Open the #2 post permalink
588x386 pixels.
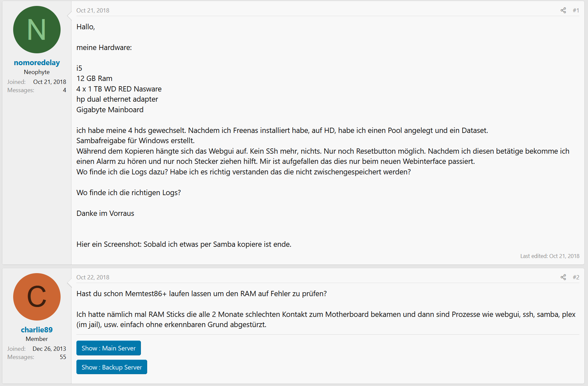point(576,277)
